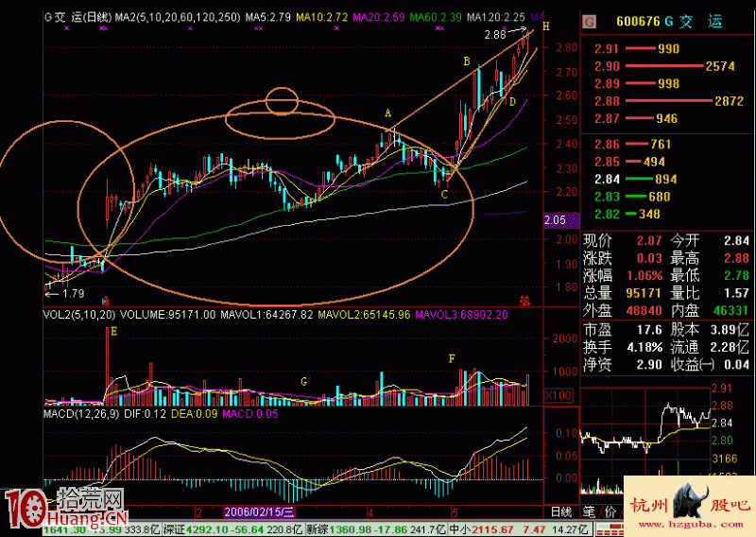Click the 1.79 low price label on chart

pos(74,293)
